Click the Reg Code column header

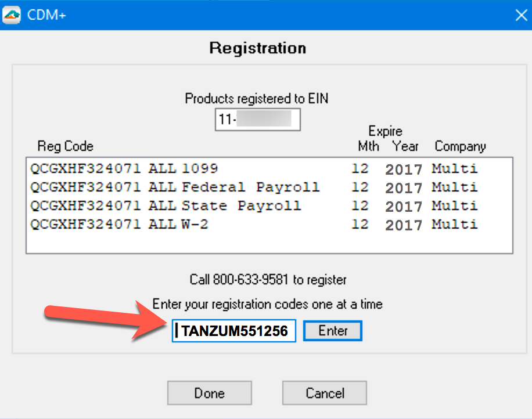(x=65, y=146)
